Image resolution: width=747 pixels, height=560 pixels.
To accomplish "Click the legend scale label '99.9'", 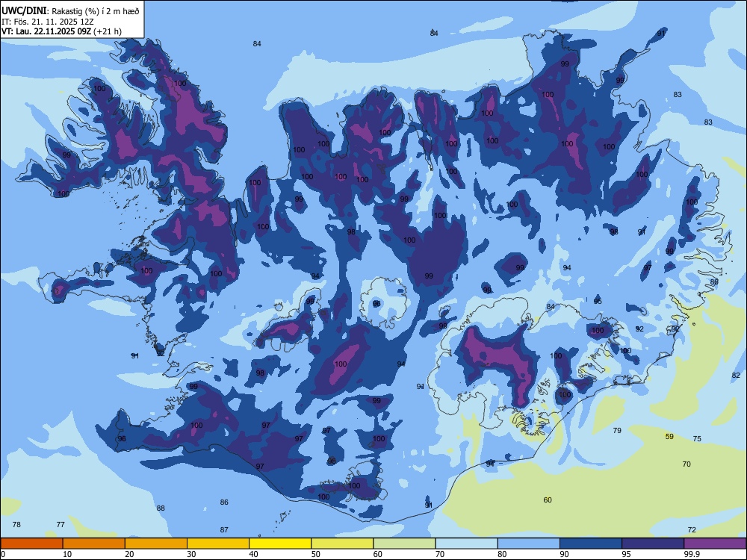I will coord(692,554).
